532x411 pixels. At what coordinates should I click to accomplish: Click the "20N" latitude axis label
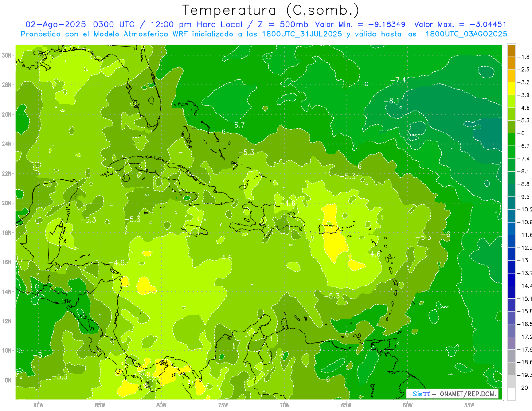(x=8, y=203)
